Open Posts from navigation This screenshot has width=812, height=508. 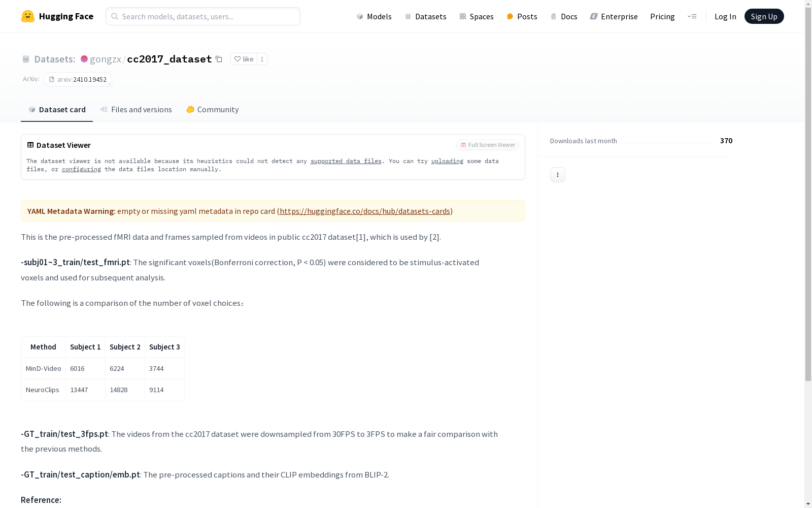pos(522,16)
